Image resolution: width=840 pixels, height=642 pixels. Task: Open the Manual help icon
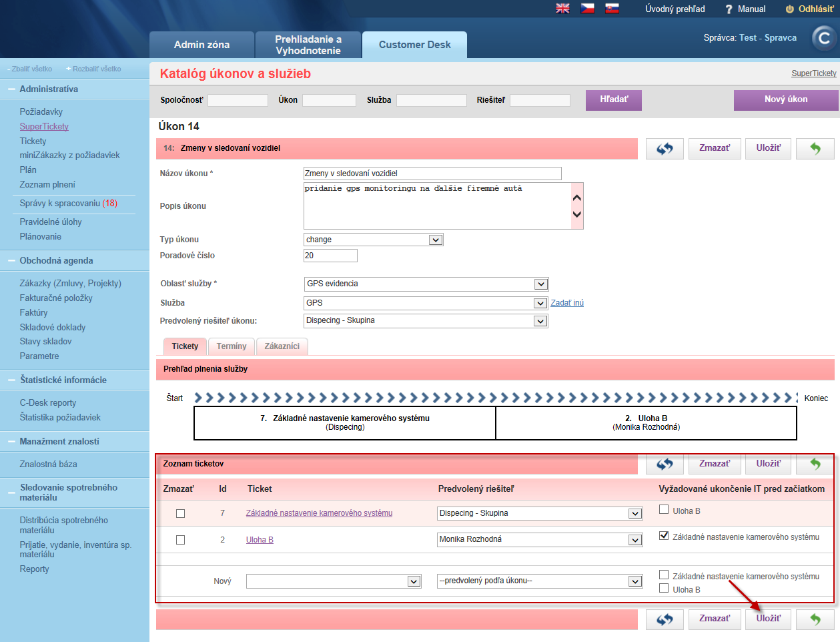pos(729,9)
